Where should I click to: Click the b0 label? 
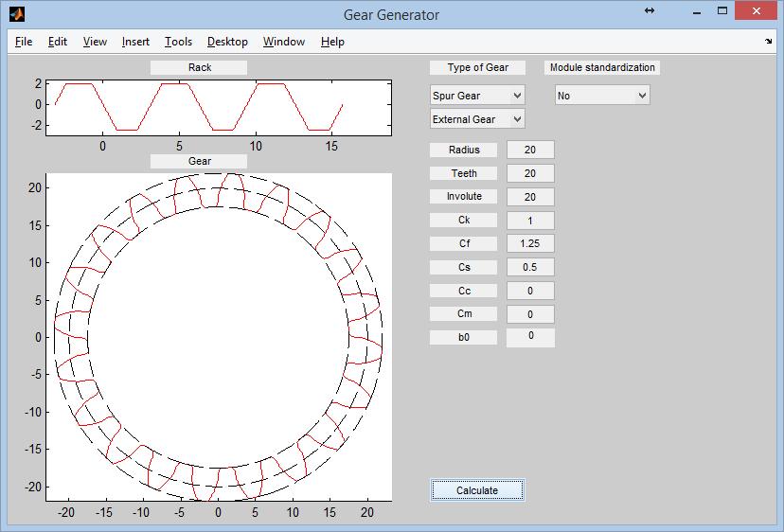(464, 337)
